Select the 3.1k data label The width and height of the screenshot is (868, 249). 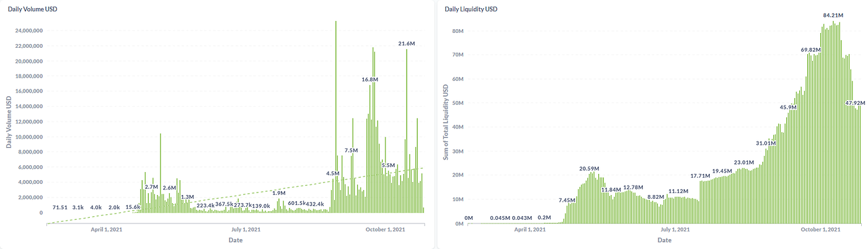(78, 207)
